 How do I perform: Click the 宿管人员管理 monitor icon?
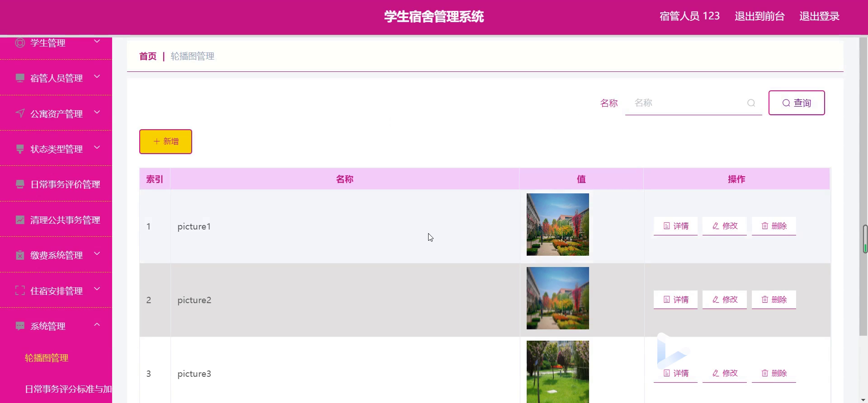pyautogui.click(x=20, y=78)
